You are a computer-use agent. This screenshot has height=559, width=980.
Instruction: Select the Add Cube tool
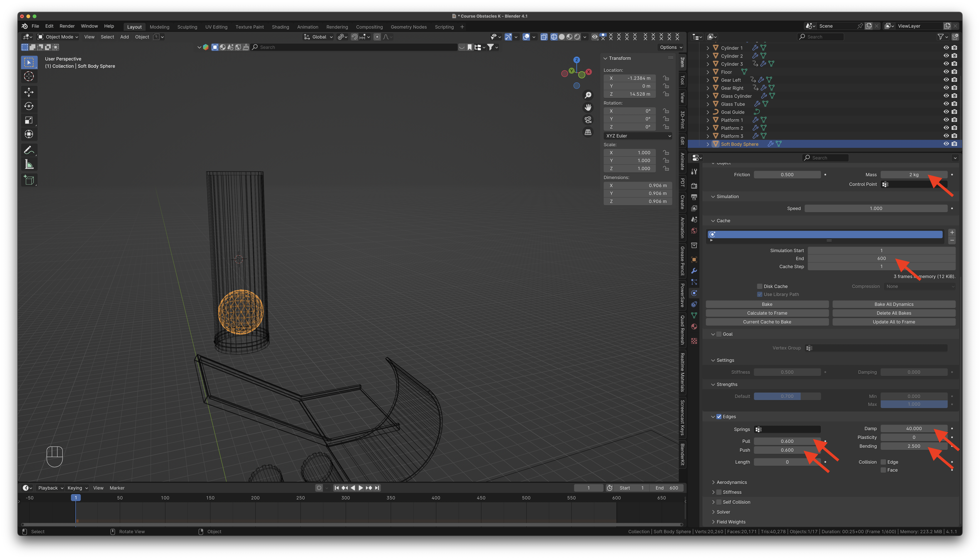(x=29, y=180)
